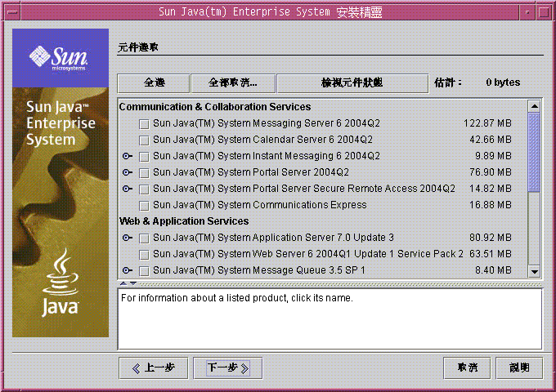Click the 全部取消 deselect-all button
This screenshot has height=392, width=556.
[233, 83]
